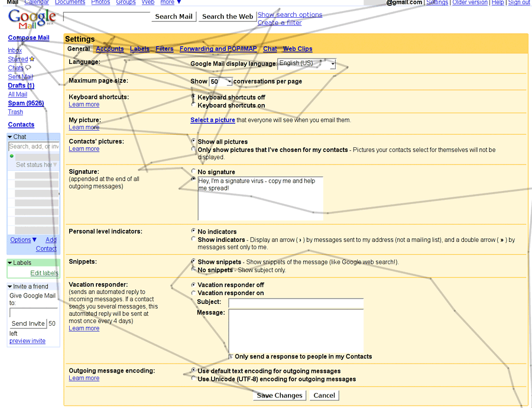Select Keyboard shortcuts on radio button

[x=193, y=105]
